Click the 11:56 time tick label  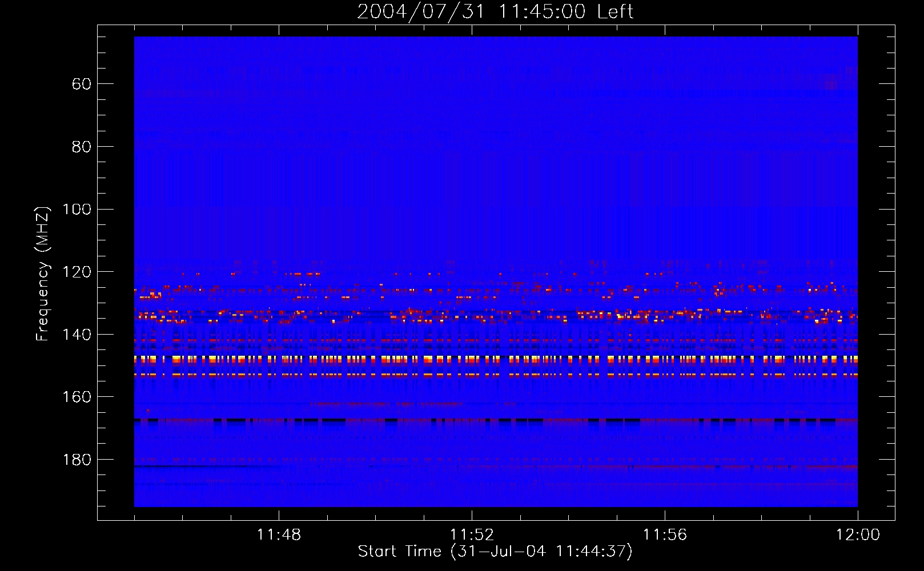pos(665,535)
